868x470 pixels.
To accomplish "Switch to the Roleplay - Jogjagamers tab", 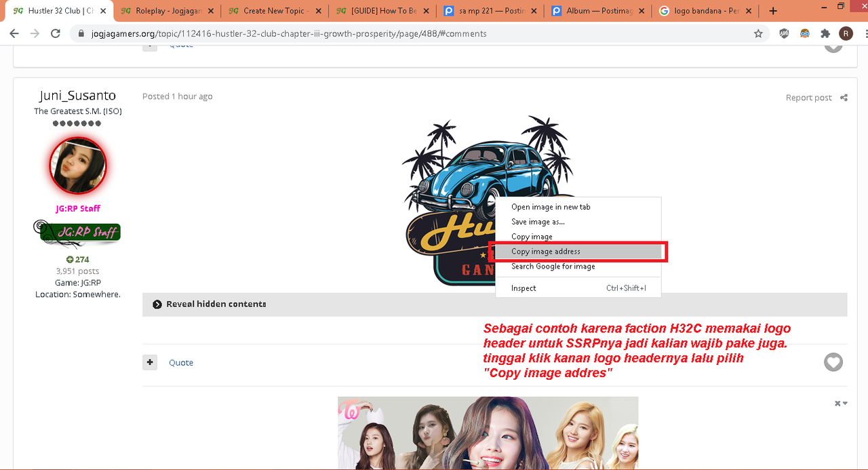I will click(x=167, y=11).
